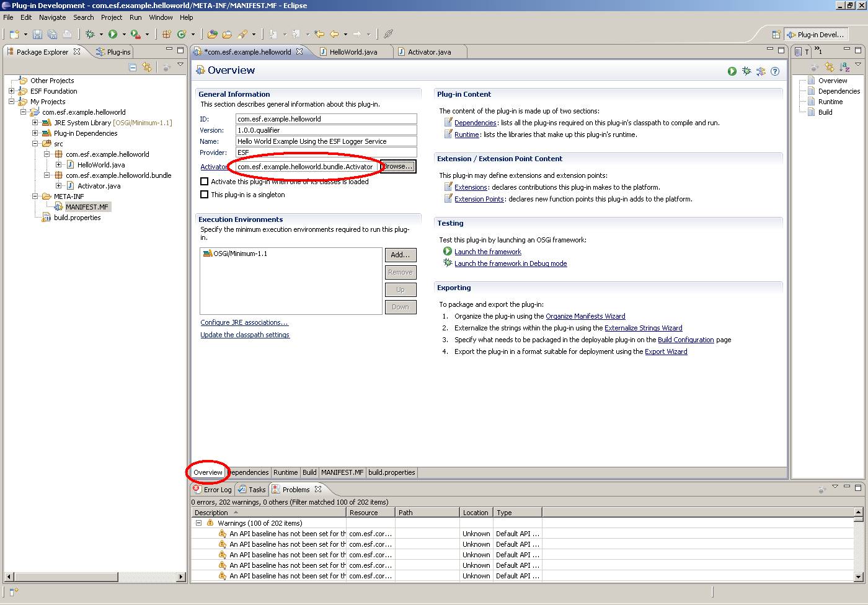Viewport: 868px width, 605px height.
Task: Open the Debug configurations dropdown arrow
Action: coord(101,35)
